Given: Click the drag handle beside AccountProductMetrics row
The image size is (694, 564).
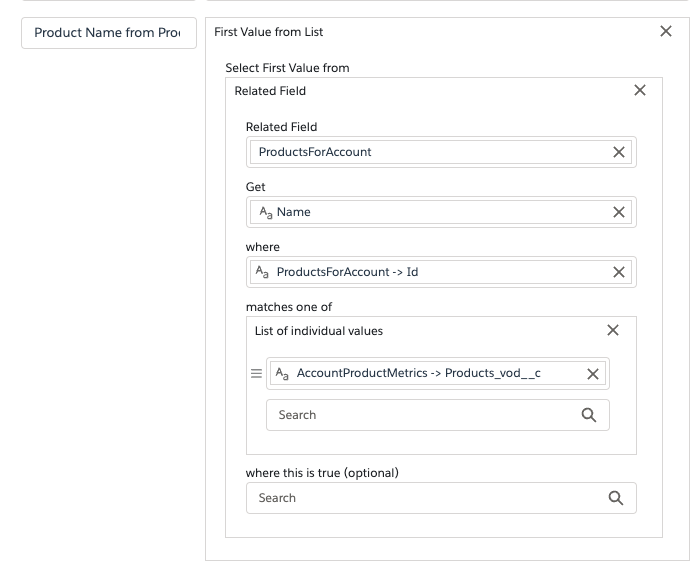Looking at the screenshot, I should tap(256, 374).
